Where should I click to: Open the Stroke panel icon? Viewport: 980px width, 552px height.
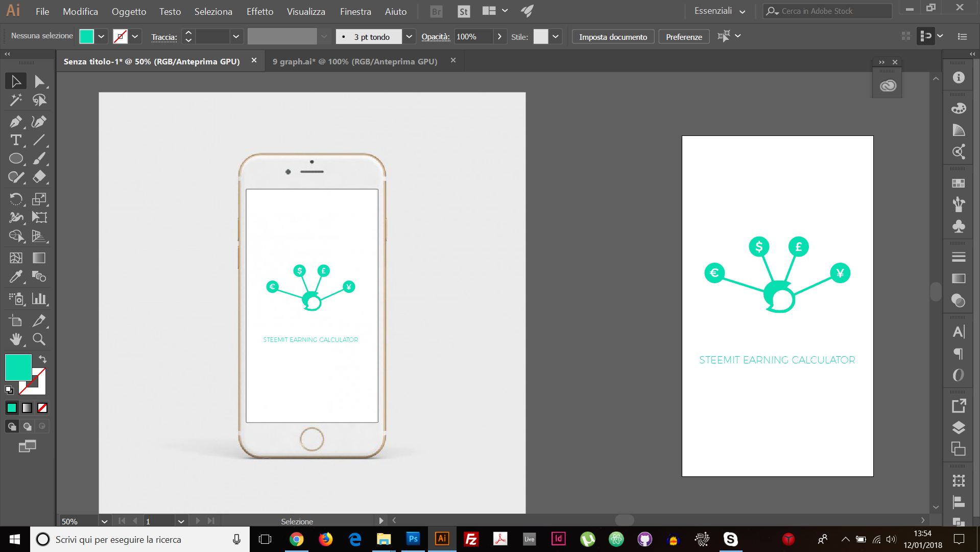point(959,257)
